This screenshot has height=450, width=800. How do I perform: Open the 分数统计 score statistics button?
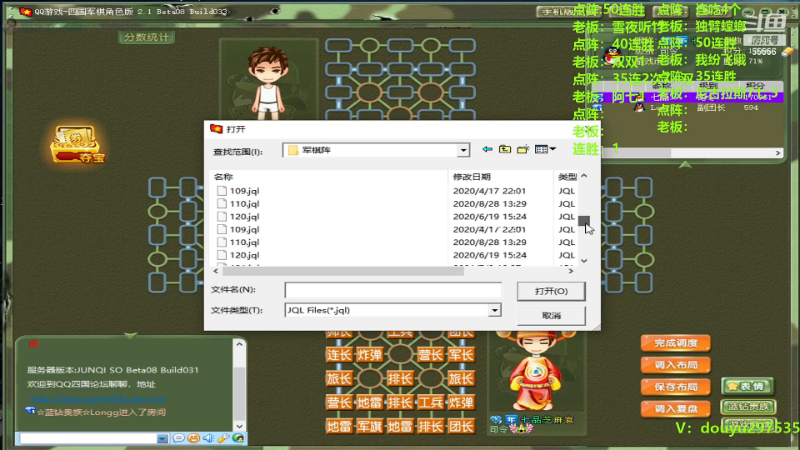(x=146, y=37)
